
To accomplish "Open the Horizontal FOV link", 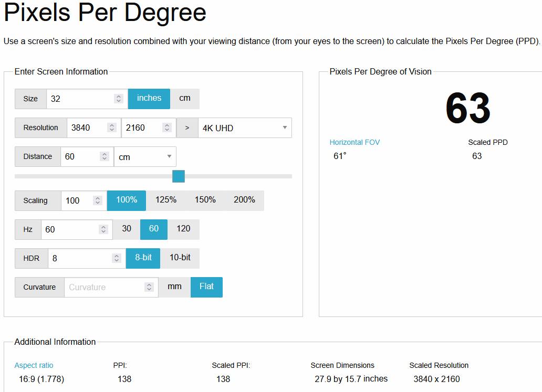I will (x=355, y=142).
